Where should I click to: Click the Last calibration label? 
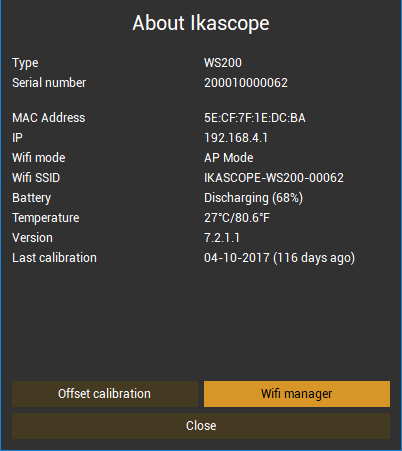click(x=55, y=258)
